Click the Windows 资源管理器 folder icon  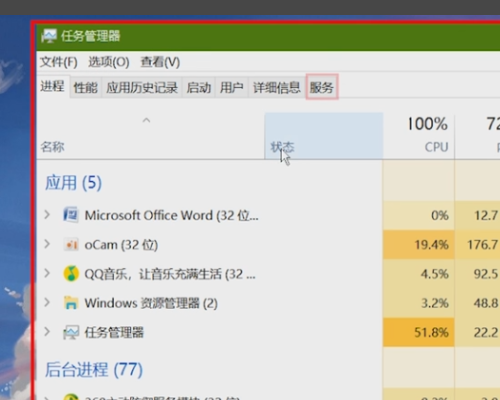click(71, 303)
